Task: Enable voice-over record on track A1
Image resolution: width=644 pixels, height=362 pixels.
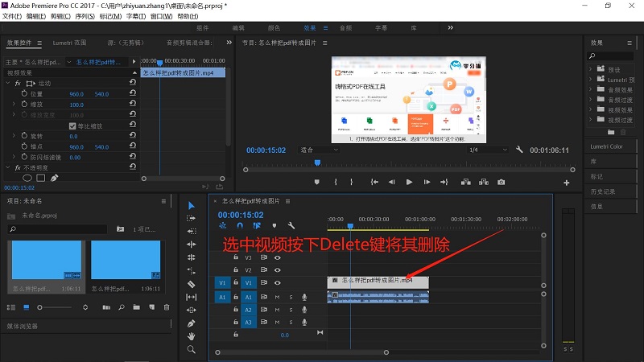Action: coord(304,297)
